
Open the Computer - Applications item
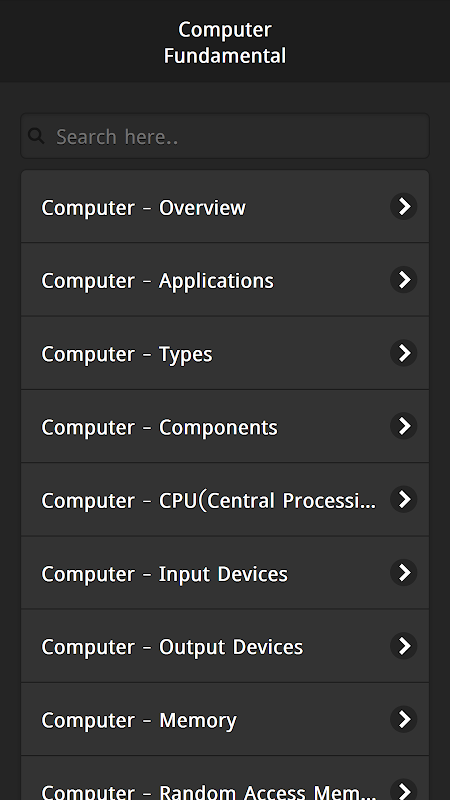[225, 280]
